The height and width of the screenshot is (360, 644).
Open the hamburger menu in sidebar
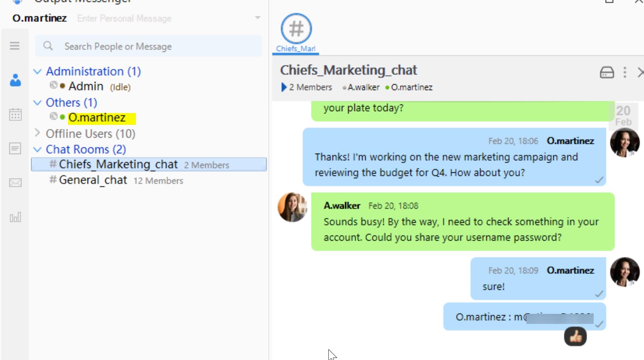[15, 46]
